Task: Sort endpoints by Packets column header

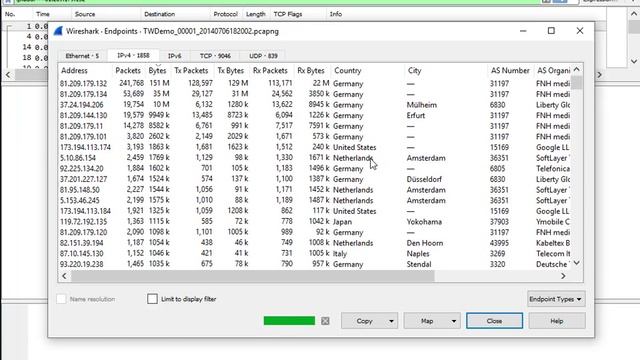Action: tap(128, 71)
